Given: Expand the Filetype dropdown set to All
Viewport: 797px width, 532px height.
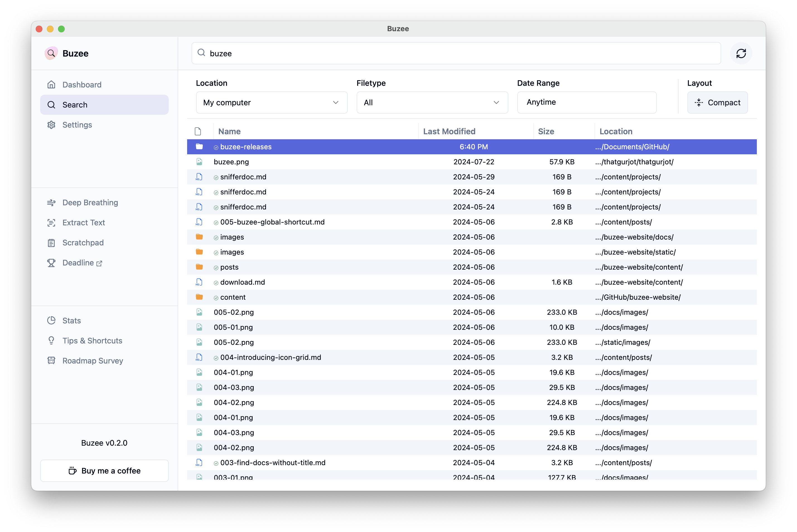Looking at the screenshot, I should tap(432, 103).
